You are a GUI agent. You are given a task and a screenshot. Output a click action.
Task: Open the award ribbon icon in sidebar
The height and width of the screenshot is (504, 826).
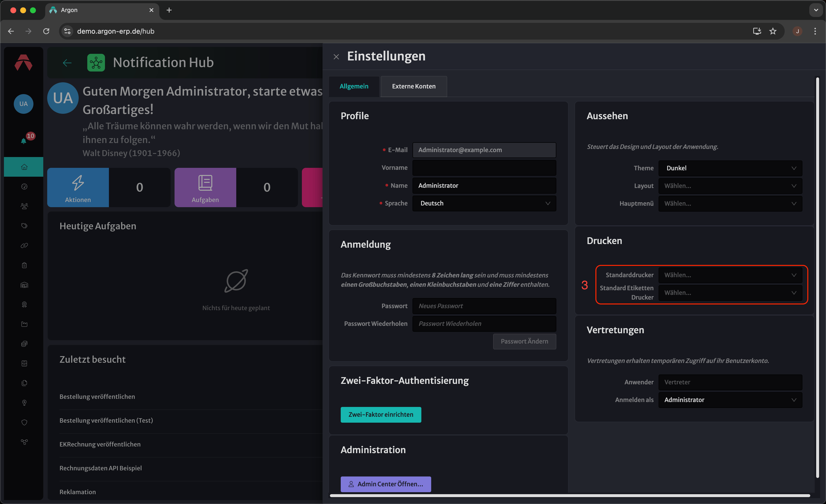click(x=24, y=305)
